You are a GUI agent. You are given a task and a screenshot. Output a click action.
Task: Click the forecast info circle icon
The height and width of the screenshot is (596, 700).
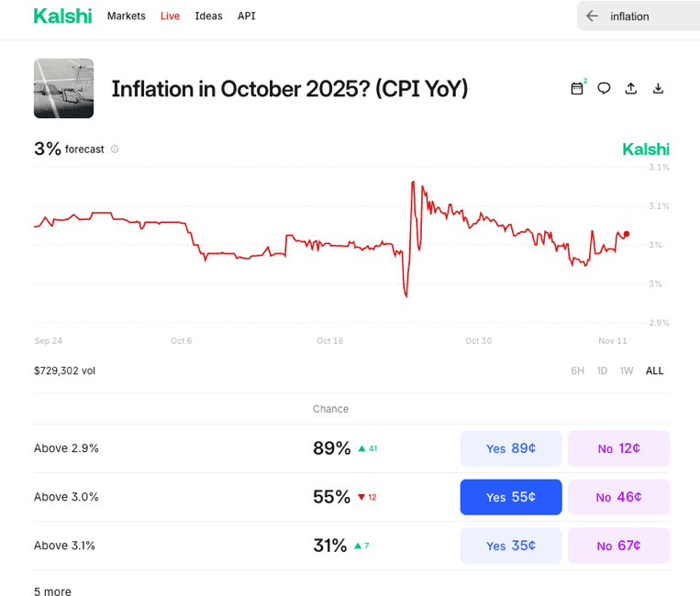[x=115, y=149]
